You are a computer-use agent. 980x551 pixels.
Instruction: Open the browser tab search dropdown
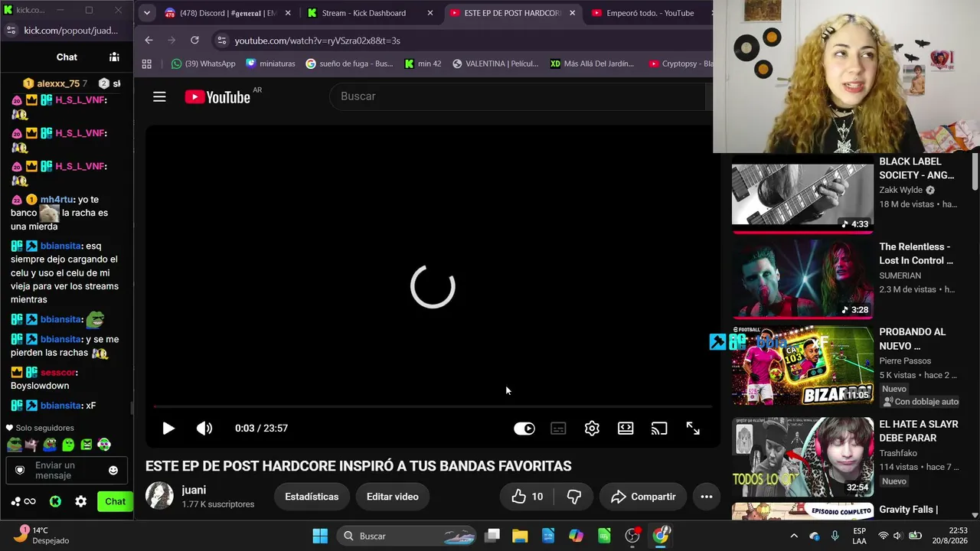146,13
